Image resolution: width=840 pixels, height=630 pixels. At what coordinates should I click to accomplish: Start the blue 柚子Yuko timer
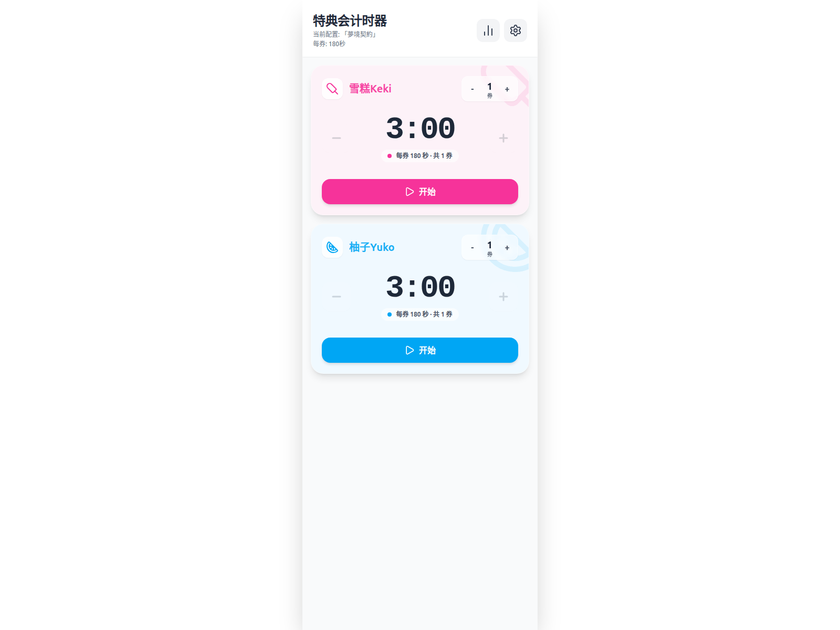coord(420,350)
